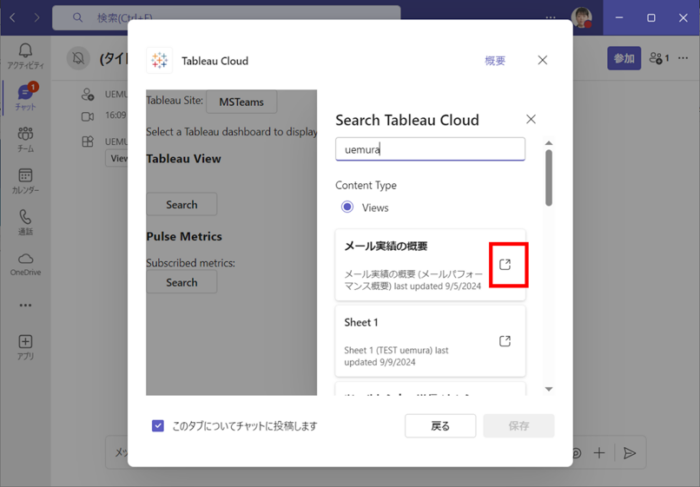This screenshot has width=700, height=487.
Task: Click the plus icon in message bar
Action: pos(599,453)
